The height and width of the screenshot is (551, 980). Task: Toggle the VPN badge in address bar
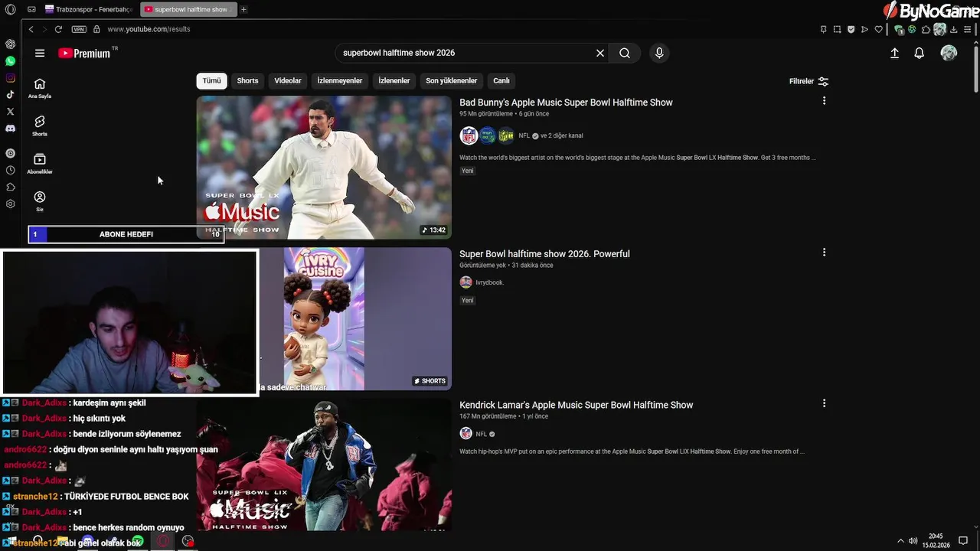point(79,29)
